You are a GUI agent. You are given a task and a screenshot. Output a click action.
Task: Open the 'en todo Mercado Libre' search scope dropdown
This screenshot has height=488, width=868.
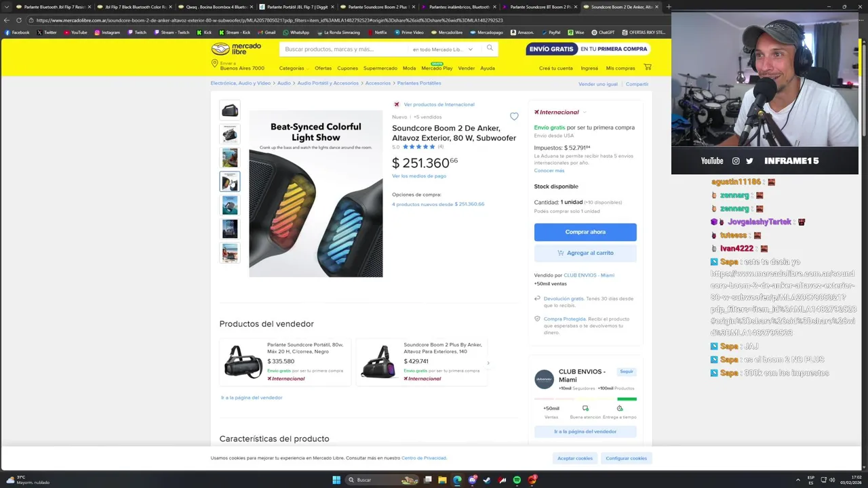click(442, 49)
